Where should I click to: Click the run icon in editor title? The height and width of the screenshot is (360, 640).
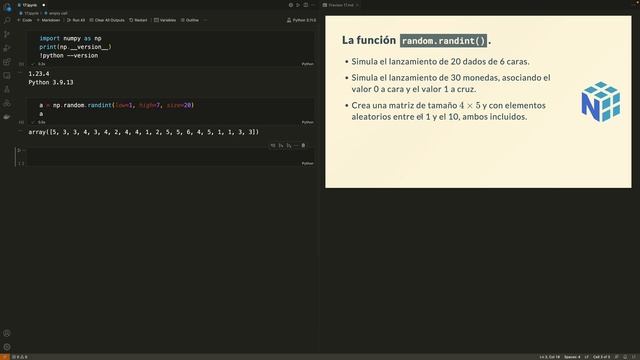tap(298, 5)
